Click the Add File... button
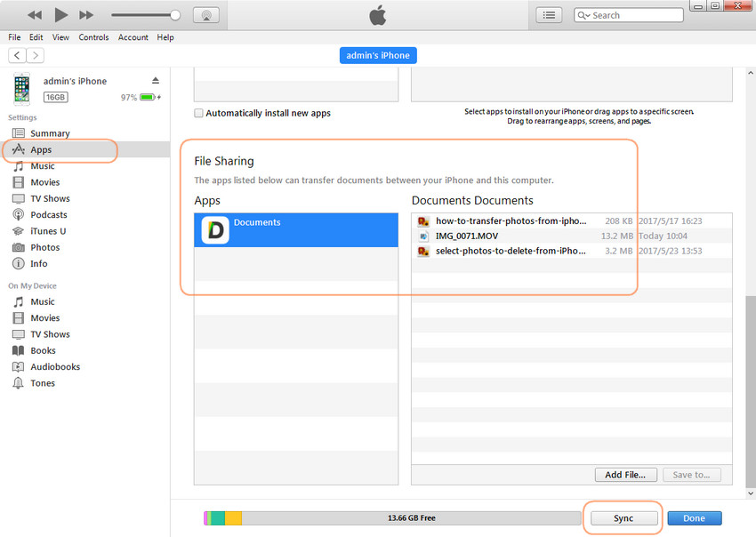Viewport: 756px width, 537px height. point(626,475)
